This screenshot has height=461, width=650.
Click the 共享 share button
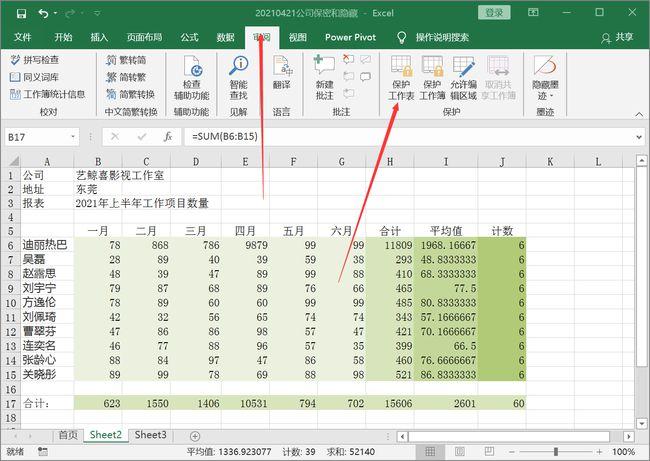point(617,37)
